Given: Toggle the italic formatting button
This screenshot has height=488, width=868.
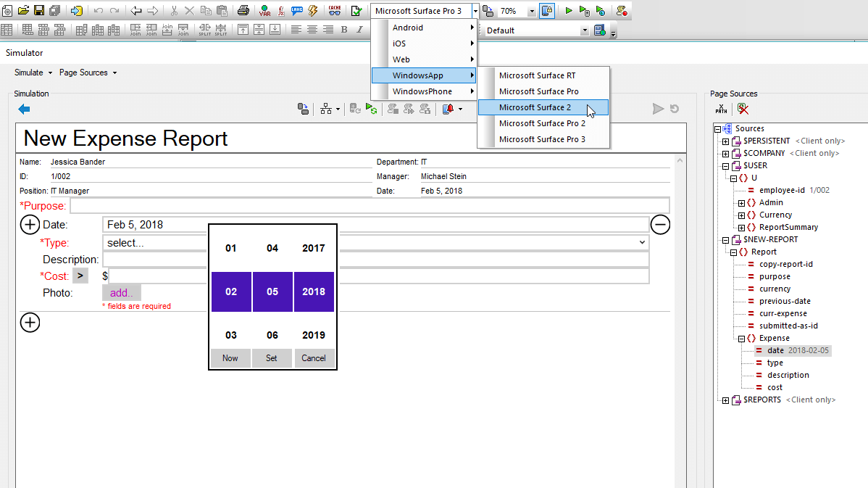Looking at the screenshot, I should coord(359,30).
